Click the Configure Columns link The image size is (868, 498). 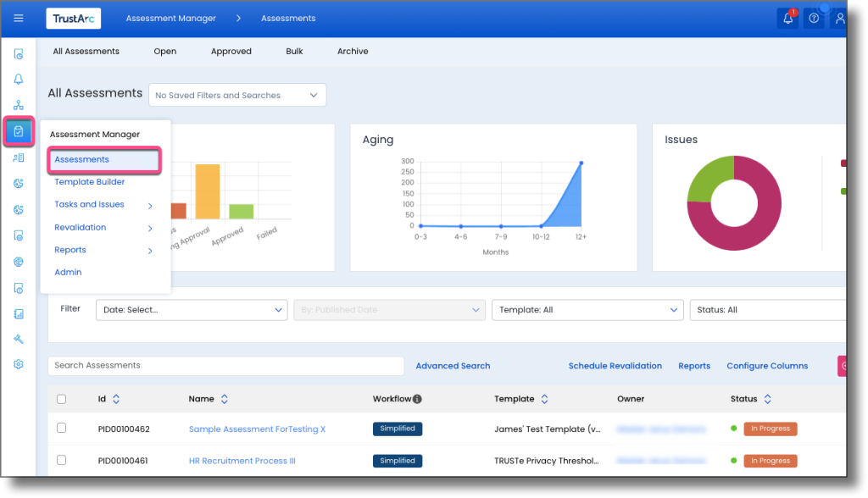(767, 366)
